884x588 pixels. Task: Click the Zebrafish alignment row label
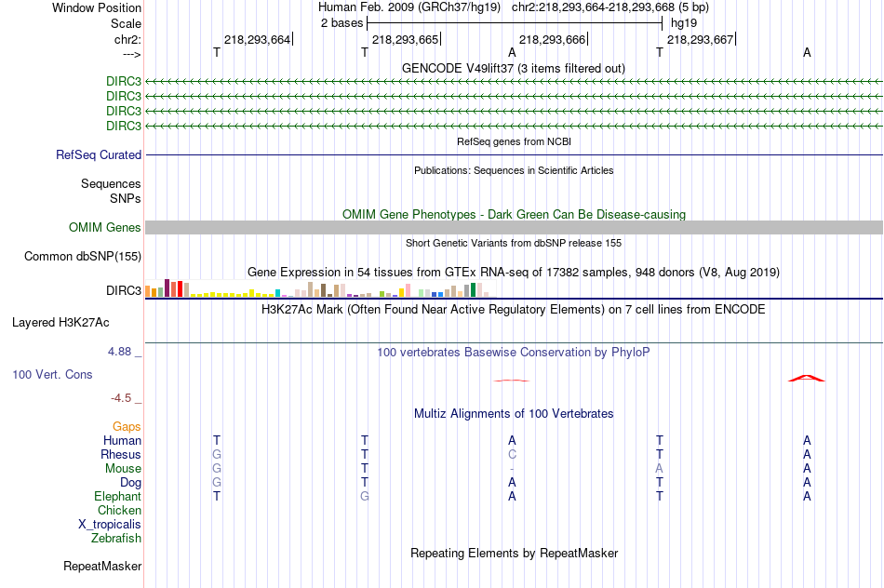(116, 539)
